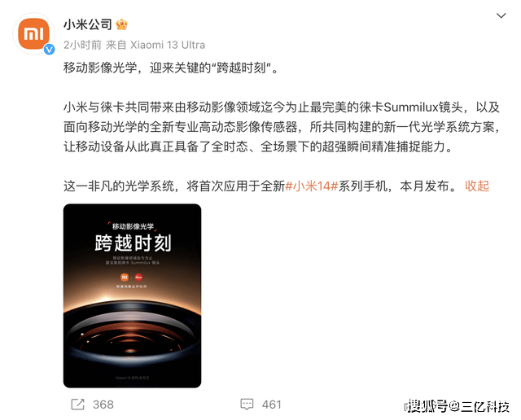Open the #小米14# hashtag topic
The width and height of the screenshot is (521, 420).
pos(312,186)
